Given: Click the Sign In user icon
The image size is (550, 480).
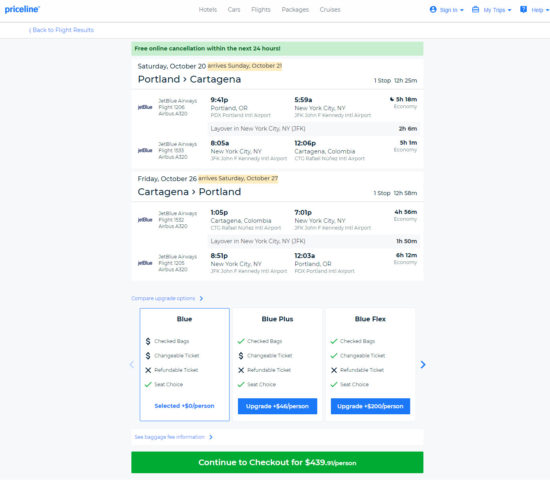Looking at the screenshot, I should [x=433, y=9].
